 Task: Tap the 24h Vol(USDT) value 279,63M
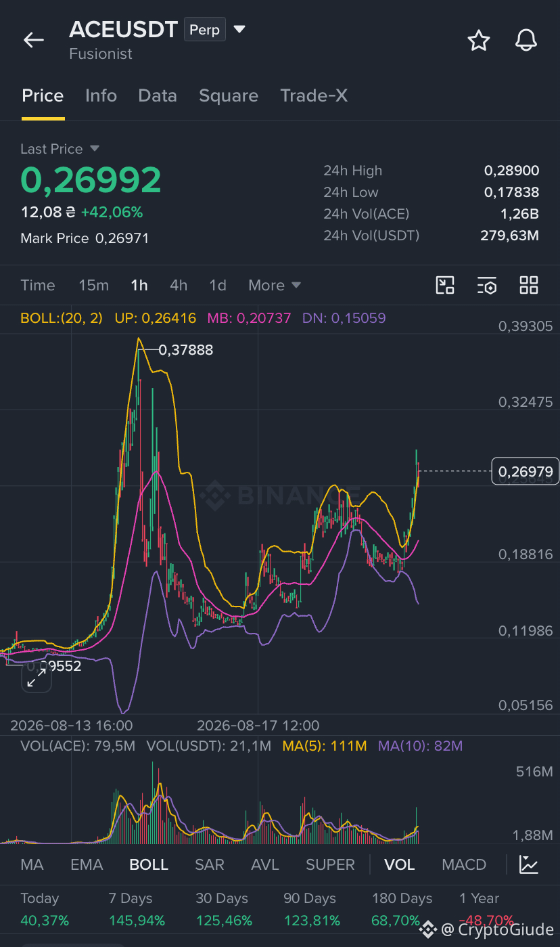pos(509,236)
